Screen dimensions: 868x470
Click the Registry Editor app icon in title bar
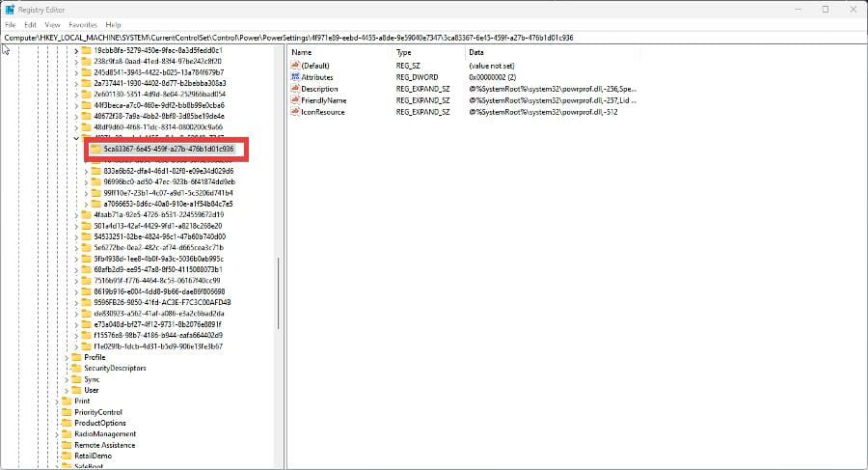[10, 10]
